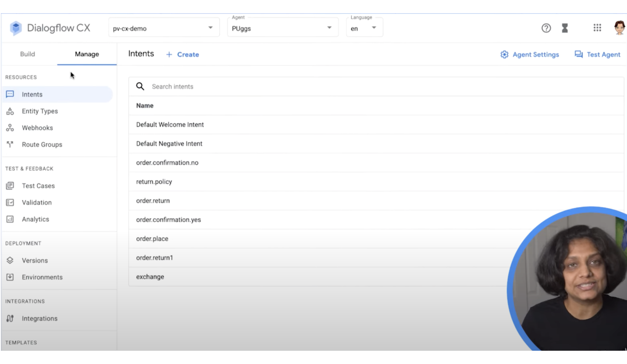Open the Language en dropdown
This screenshot has width=627, height=364.
(365, 27)
